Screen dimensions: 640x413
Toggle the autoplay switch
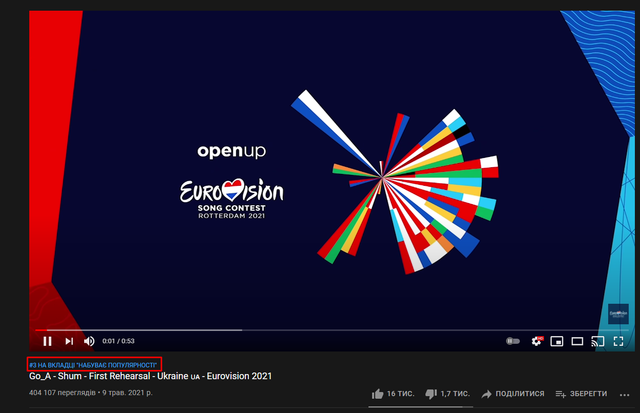(513, 341)
